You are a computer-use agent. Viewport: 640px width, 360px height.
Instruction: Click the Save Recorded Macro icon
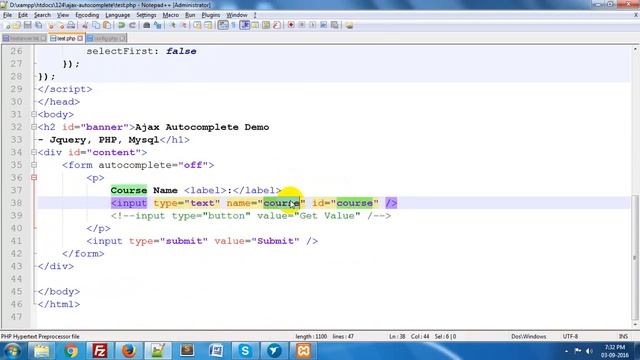[x=335, y=25]
